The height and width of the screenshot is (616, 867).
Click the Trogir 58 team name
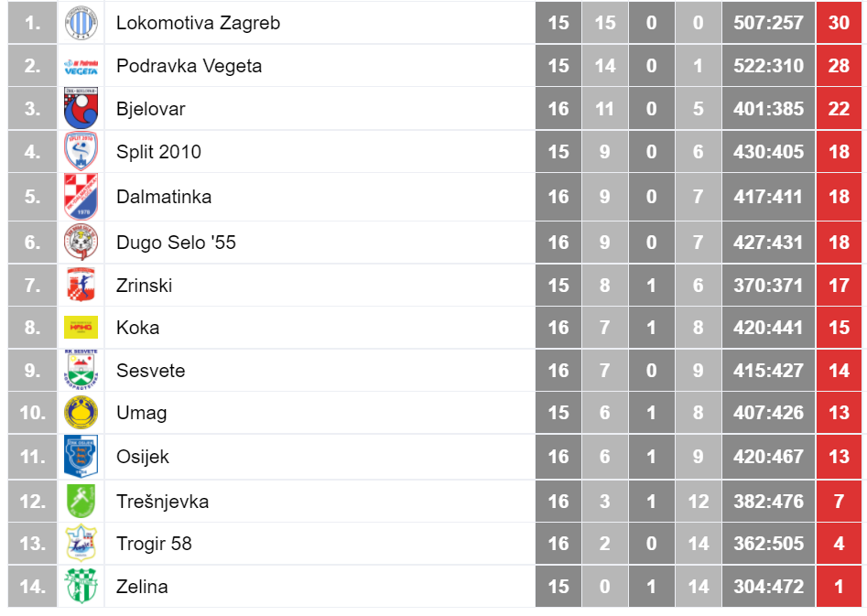coord(154,544)
